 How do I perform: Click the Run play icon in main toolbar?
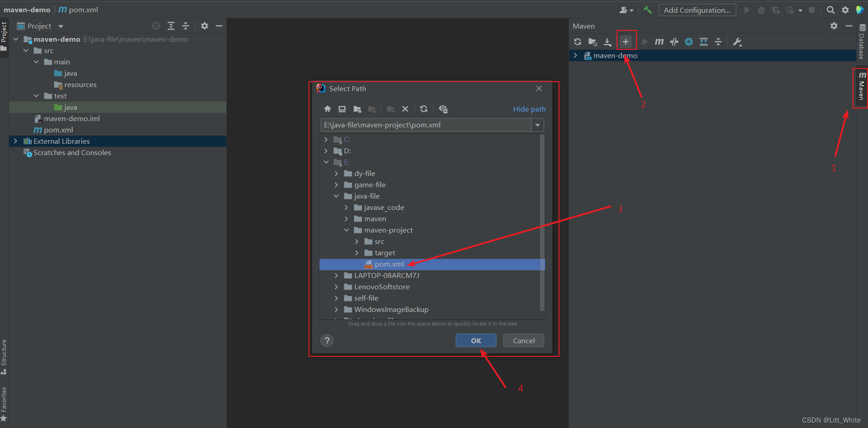(747, 10)
